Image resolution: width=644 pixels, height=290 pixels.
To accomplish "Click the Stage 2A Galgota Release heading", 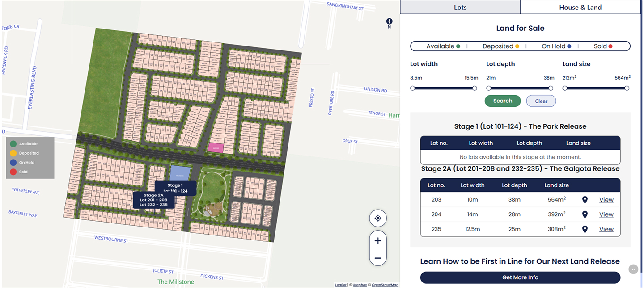I will pos(520,169).
